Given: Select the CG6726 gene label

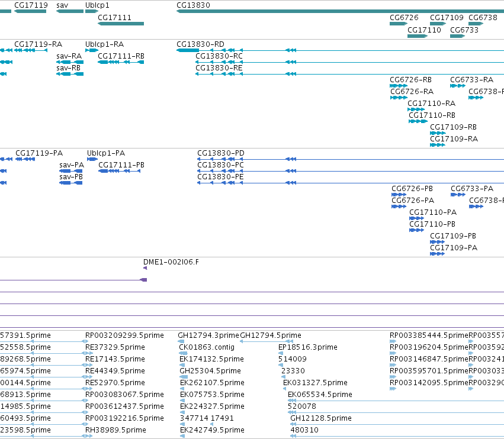Looking at the screenshot, I should (404, 17).
